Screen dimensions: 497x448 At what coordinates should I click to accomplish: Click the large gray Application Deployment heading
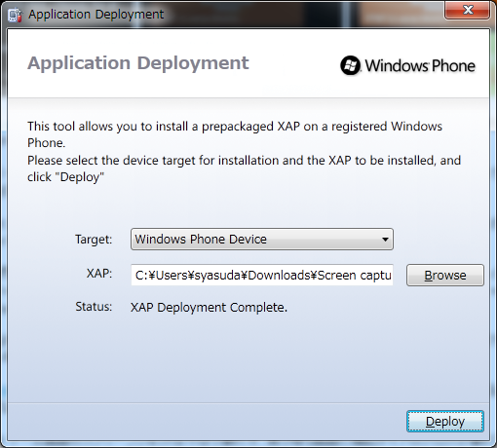(138, 63)
